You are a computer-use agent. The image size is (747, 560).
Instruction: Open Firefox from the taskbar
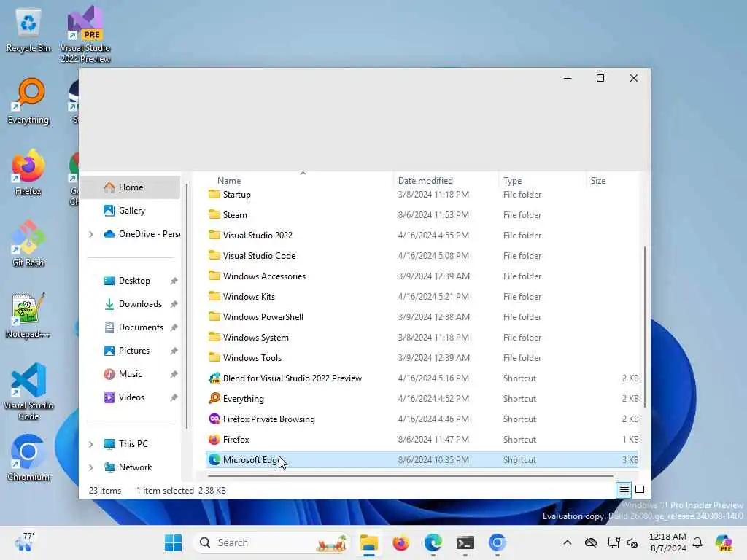(x=400, y=542)
